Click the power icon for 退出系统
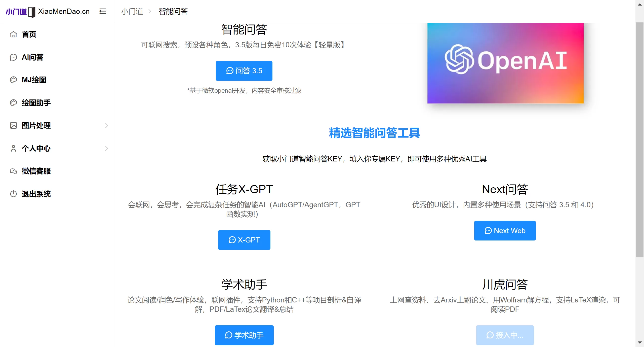644x347 pixels. coord(13,194)
